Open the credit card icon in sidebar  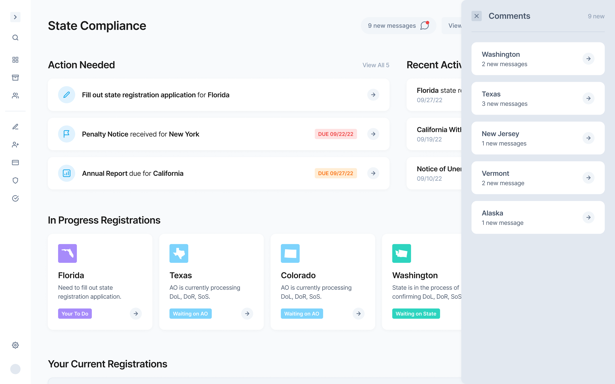(15, 162)
